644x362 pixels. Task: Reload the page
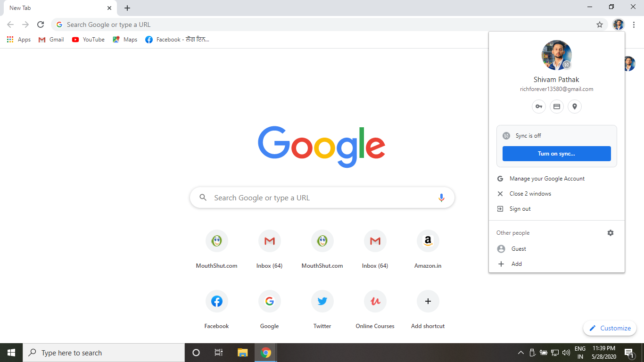tap(41, 25)
